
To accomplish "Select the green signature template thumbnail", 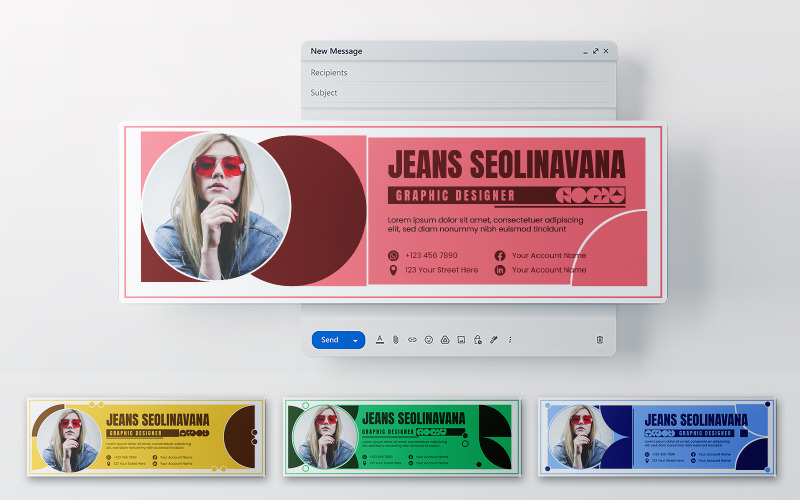I will [402, 438].
